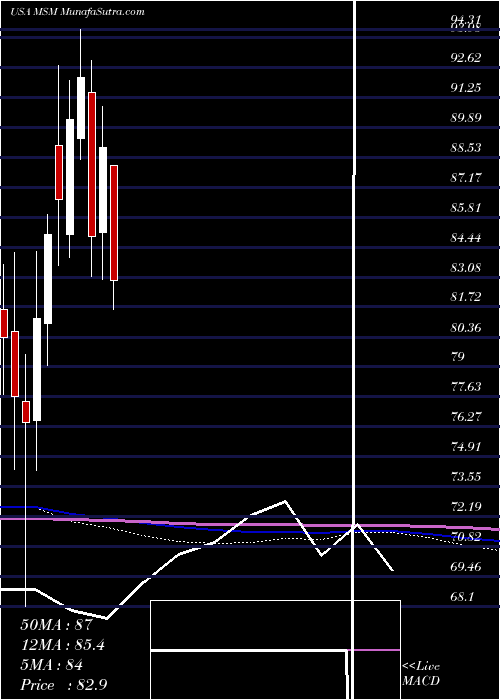The height and width of the screenshot is (700, 500).
Task: Click the 77.63 price axis label
Action: [466, 387]
